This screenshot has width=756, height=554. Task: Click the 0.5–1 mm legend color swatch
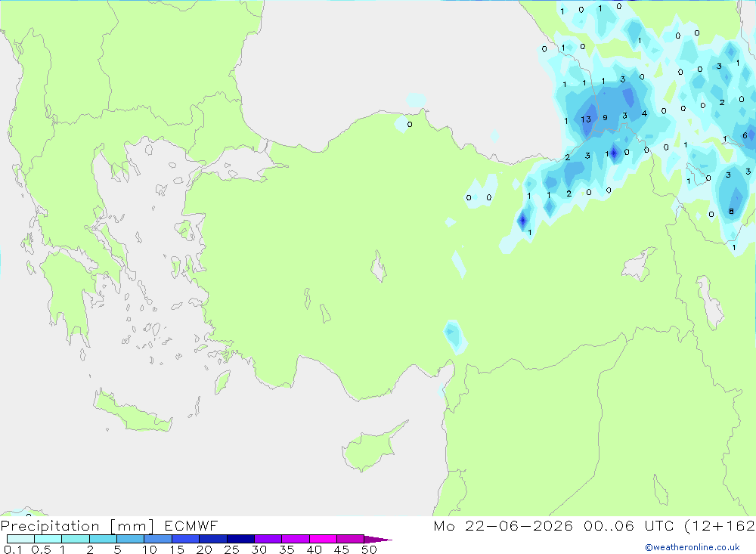[x=48, y=539]
